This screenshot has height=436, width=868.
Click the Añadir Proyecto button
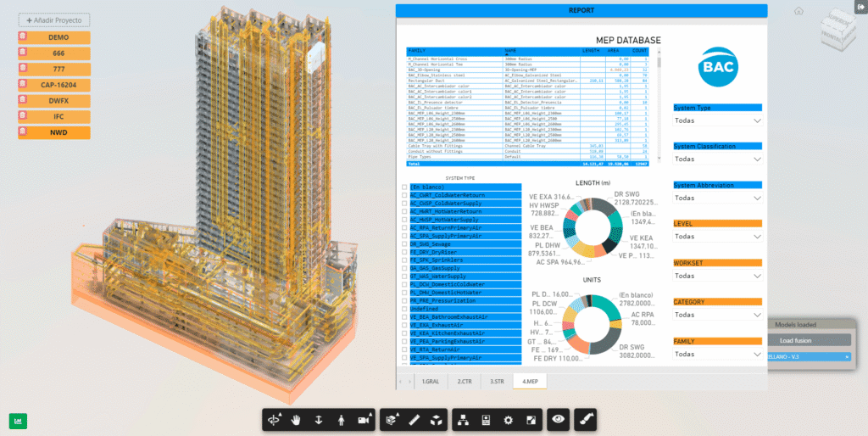click(54, 20)
